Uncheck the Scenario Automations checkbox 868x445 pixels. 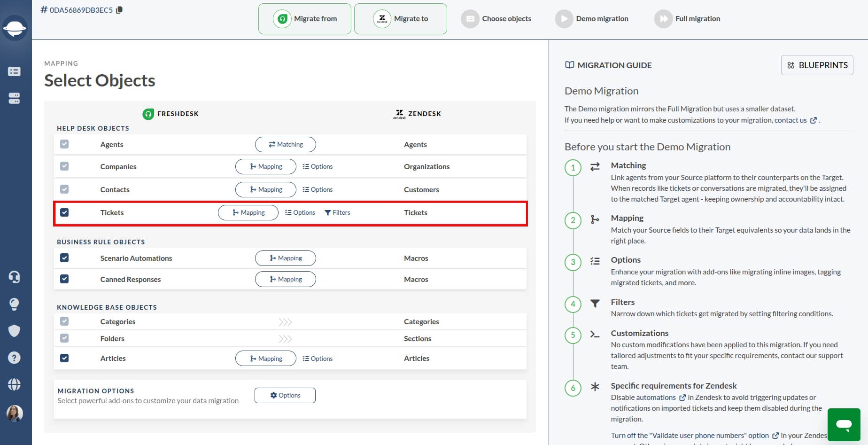point(64,258)
